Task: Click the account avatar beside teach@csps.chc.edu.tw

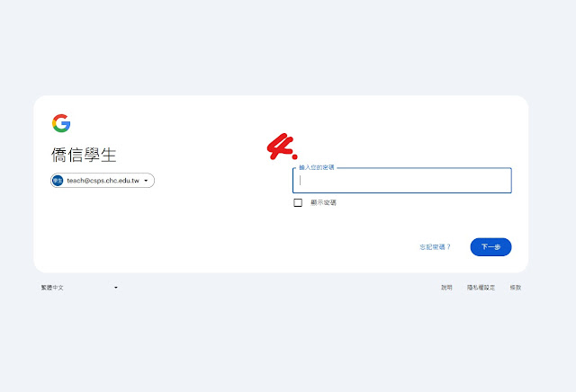Action: click(x=58, y=181)
